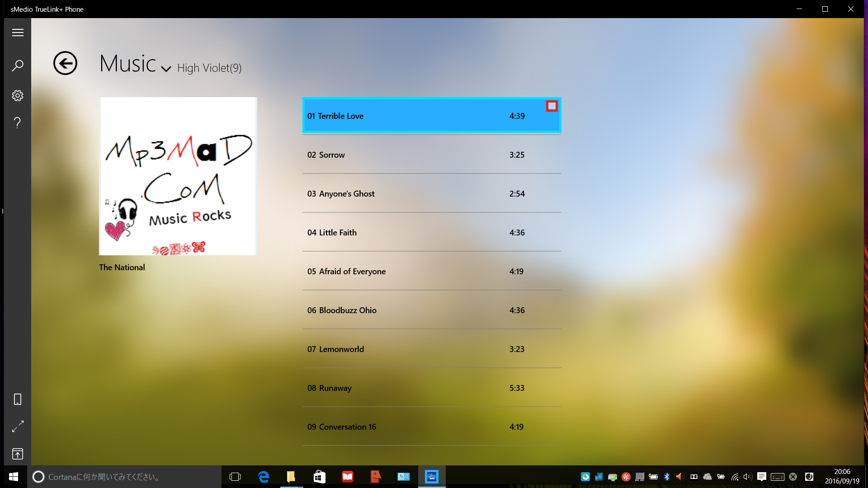This screenshot has width=868, height=488.
Task: Click the High Violet album cover thumbnail
Action: (178, 176)
